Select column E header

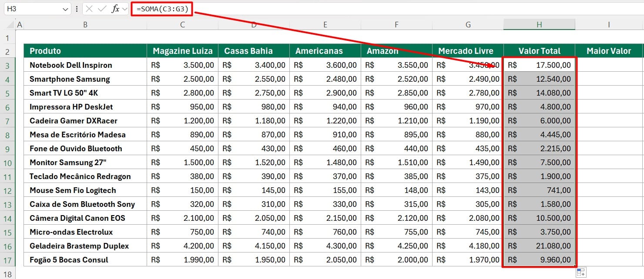[x=325, y=25]
